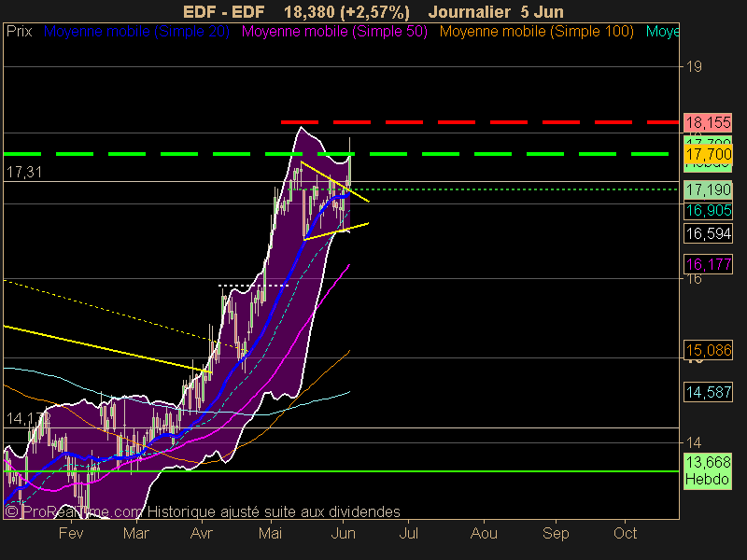Click the orange 15,086 price label
747x560 pixels.
(x=708, y=351)
